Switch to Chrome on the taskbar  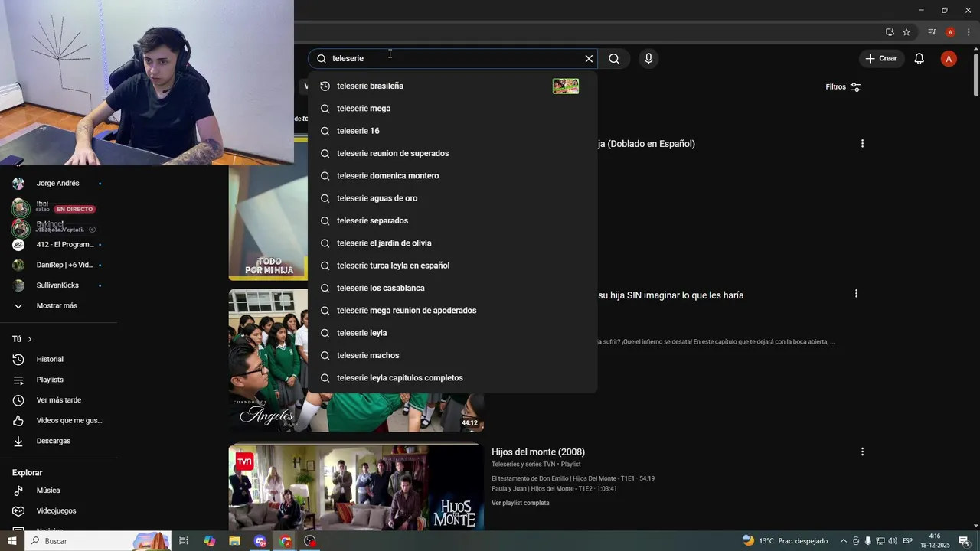(286, 541)
